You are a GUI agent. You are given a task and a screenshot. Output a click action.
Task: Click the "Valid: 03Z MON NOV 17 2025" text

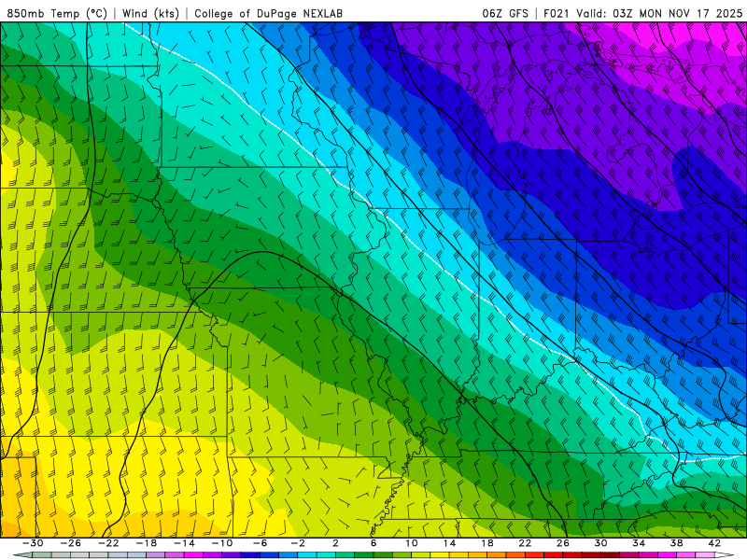tap(659, 13)
